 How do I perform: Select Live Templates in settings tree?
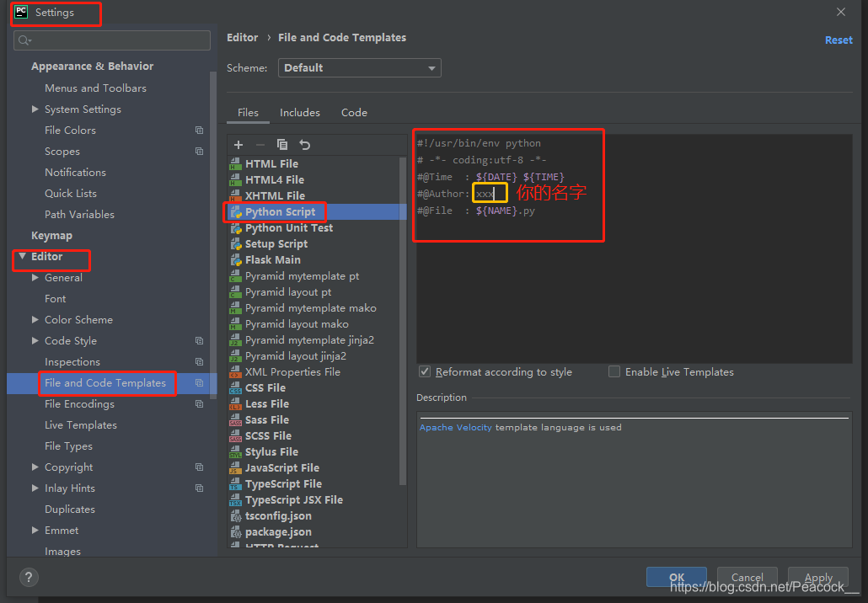81,424
